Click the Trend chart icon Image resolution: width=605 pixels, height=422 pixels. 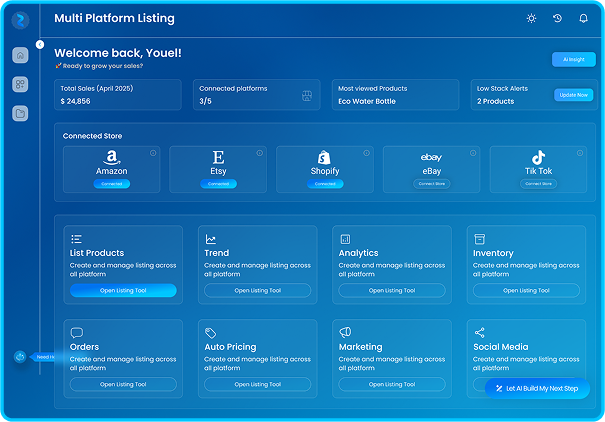click(211, 239)
